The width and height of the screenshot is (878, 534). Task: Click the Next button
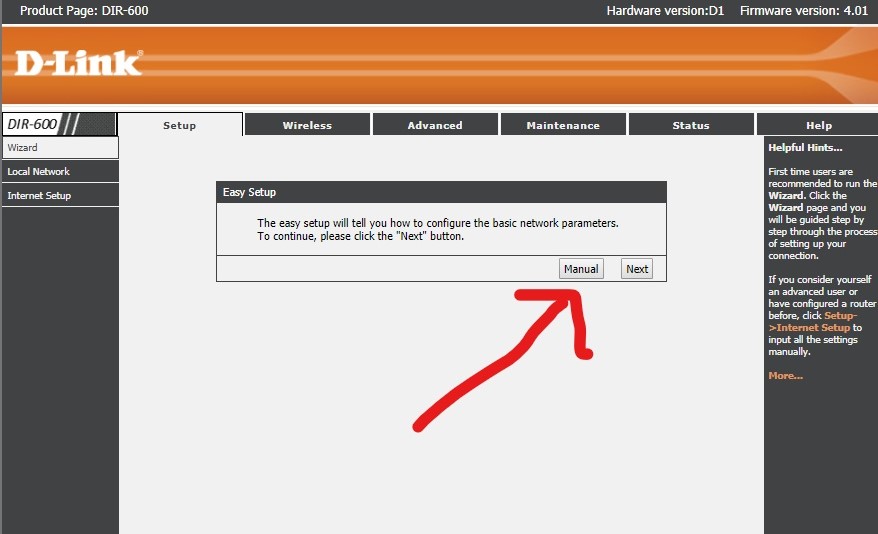(637, 269)
